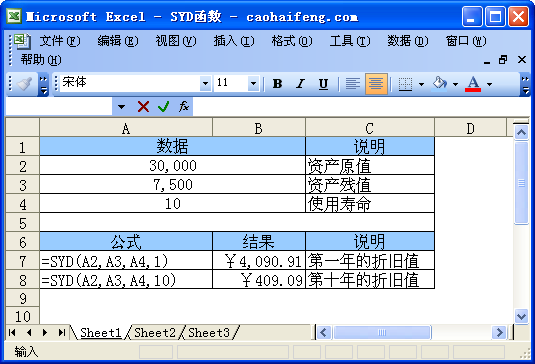Select the cell containing 7,500
535x364 pixels.
[x=173, y=185]
